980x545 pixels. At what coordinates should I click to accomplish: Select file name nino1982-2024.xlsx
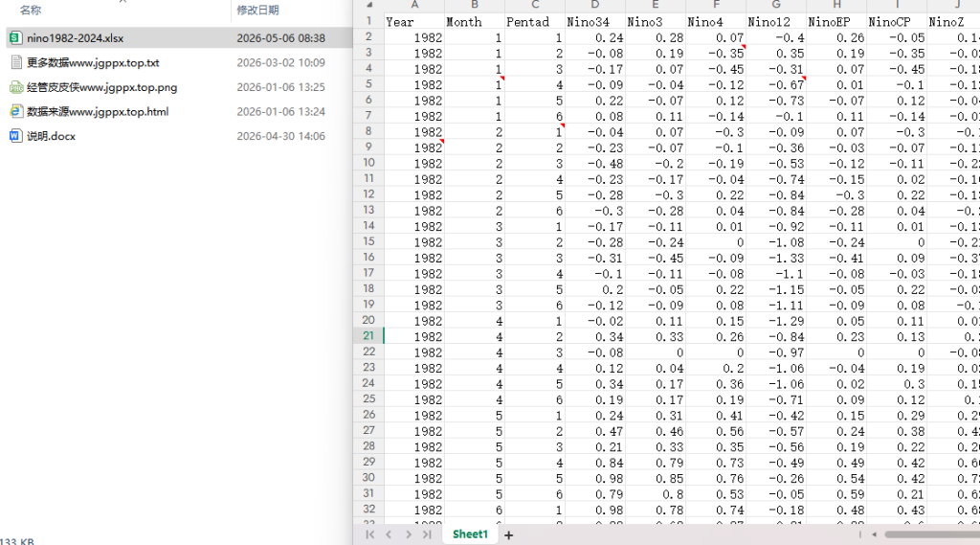[75, 38]
